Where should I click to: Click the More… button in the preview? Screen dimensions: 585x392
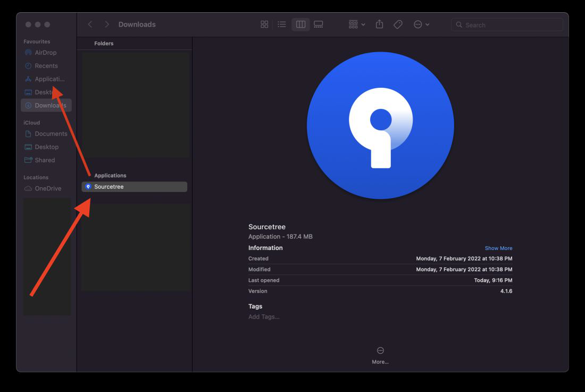pos(380,355)
